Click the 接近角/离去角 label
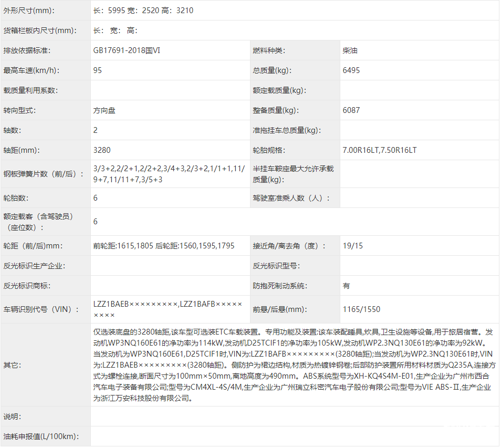The height and width of the screenshot is (448, 501). click(x=289, y=246)
